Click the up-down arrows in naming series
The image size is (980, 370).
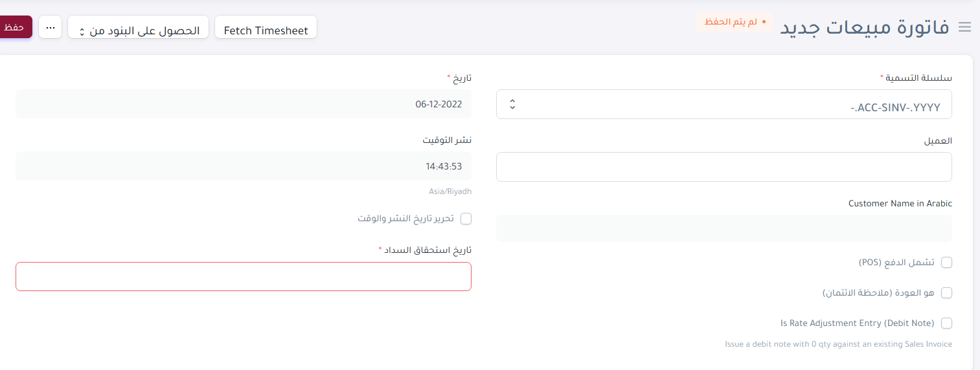click(x=512, y=104)
